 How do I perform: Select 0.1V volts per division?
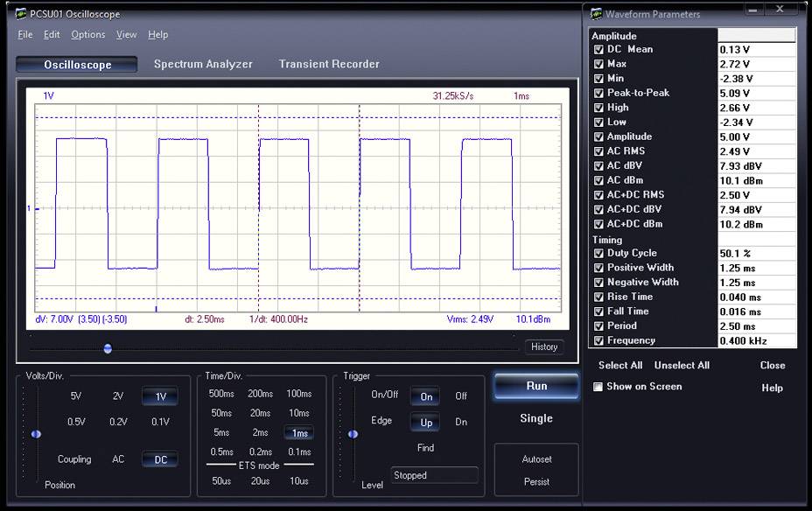(159, 422)
